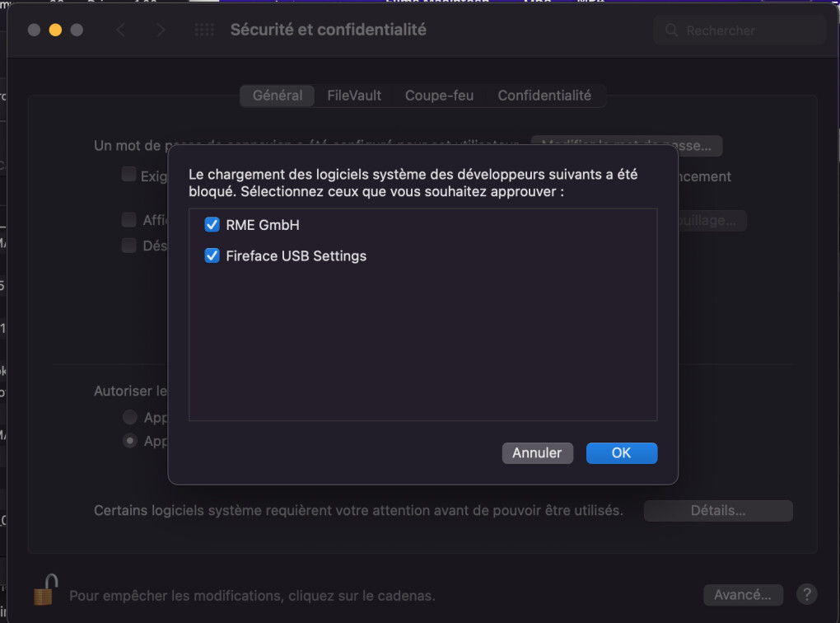Click the magnifier icon in the search field
The height and width of the screenshot is (623, 840).
point(671,30)
